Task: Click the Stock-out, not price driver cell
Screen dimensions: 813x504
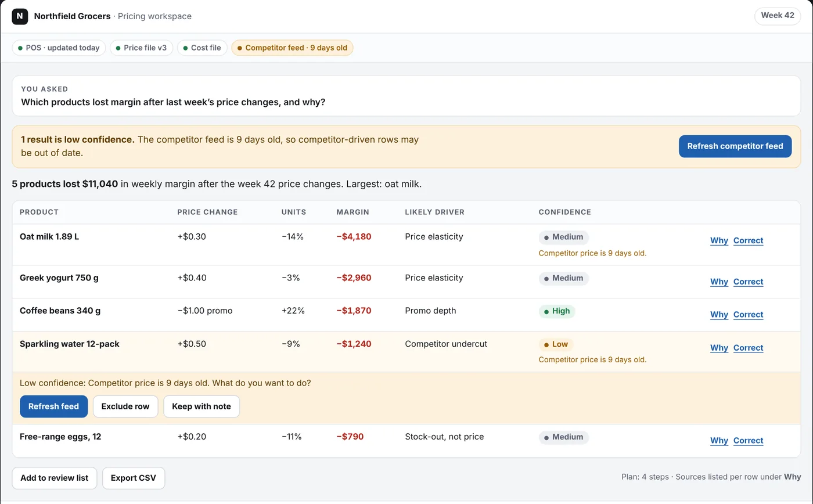Action: point(444,437)
